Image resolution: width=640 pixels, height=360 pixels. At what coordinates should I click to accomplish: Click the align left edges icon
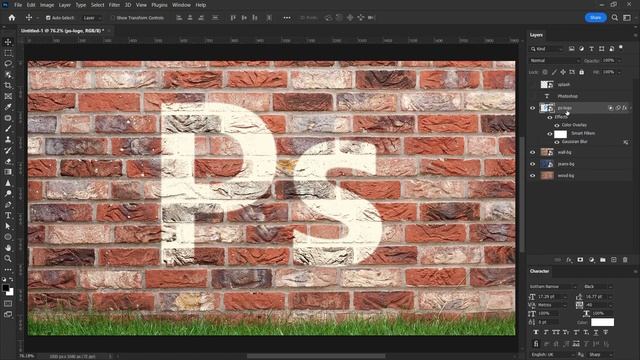pyautogui.click(x=179, y=18)
